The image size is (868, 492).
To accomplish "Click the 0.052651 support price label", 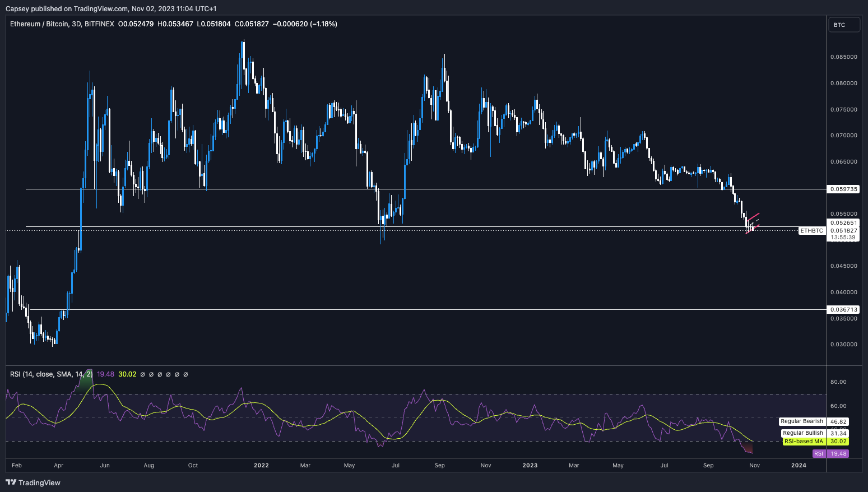I will point(844,224).
